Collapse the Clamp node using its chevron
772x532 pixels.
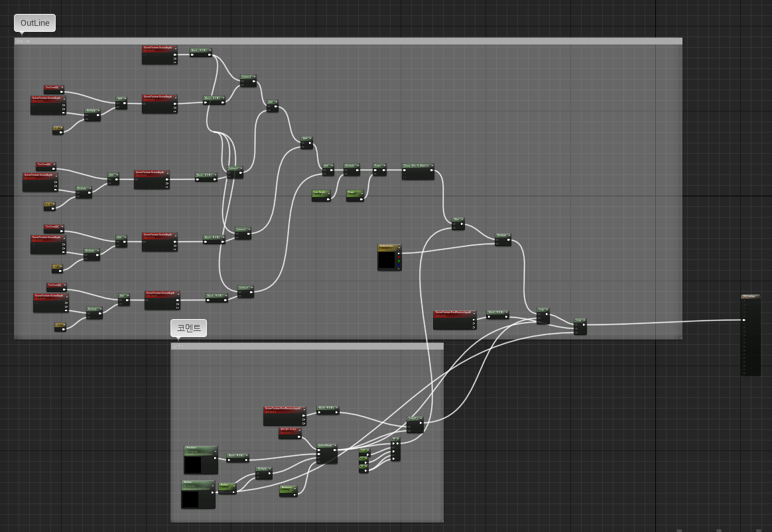(x=432, y=166)
